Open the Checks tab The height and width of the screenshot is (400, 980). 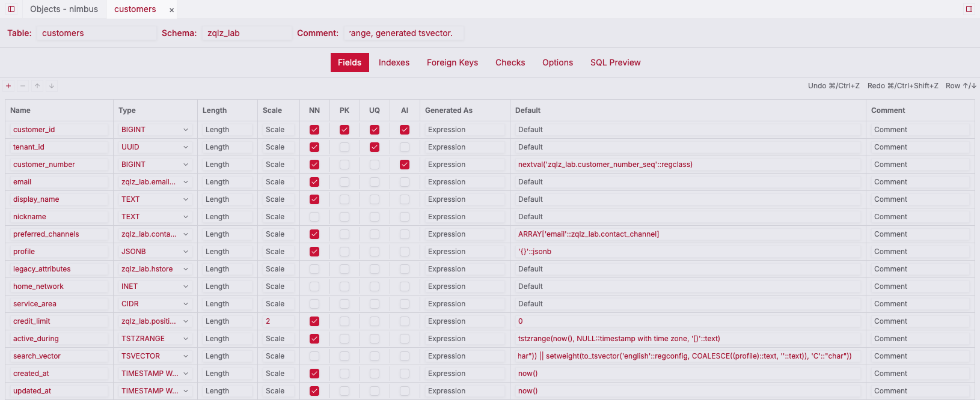510,62
